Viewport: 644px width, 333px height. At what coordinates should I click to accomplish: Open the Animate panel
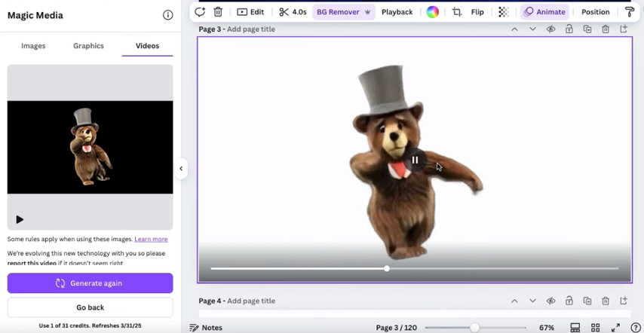544,12
